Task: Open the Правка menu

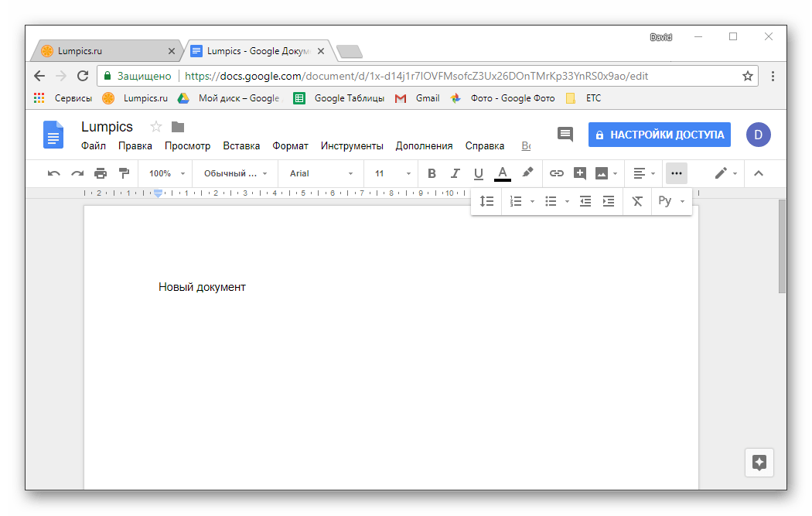Action: point(135,146)
